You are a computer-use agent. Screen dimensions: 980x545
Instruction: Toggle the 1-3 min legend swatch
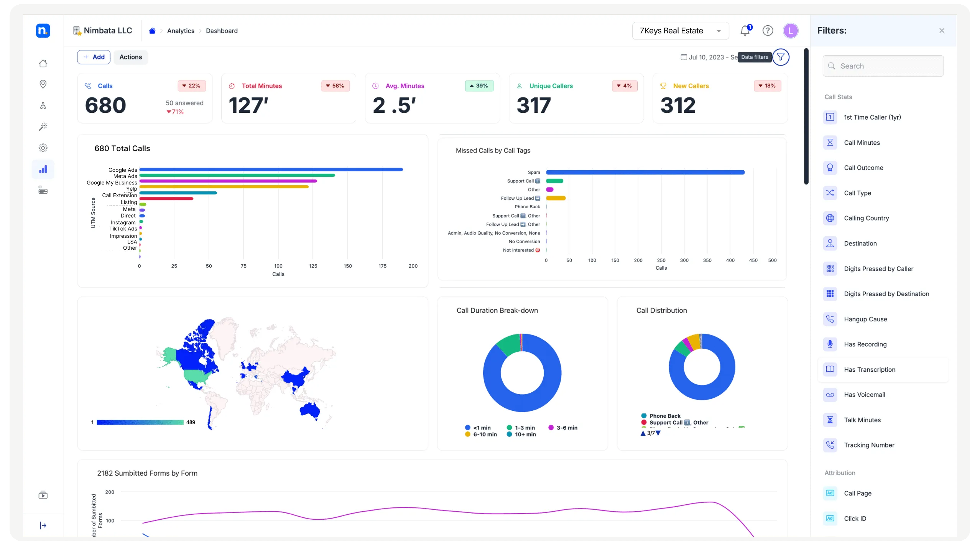pyautogui.click(x=510, y=428)
